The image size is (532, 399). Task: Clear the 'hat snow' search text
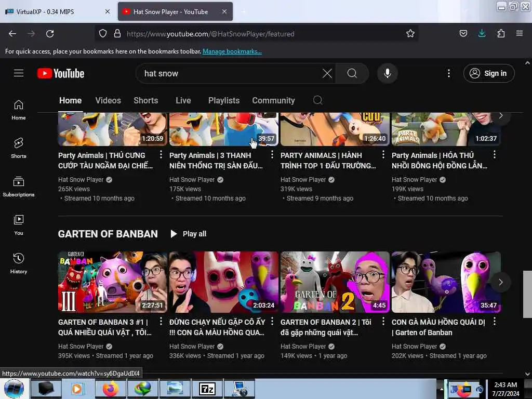(327, 73)
